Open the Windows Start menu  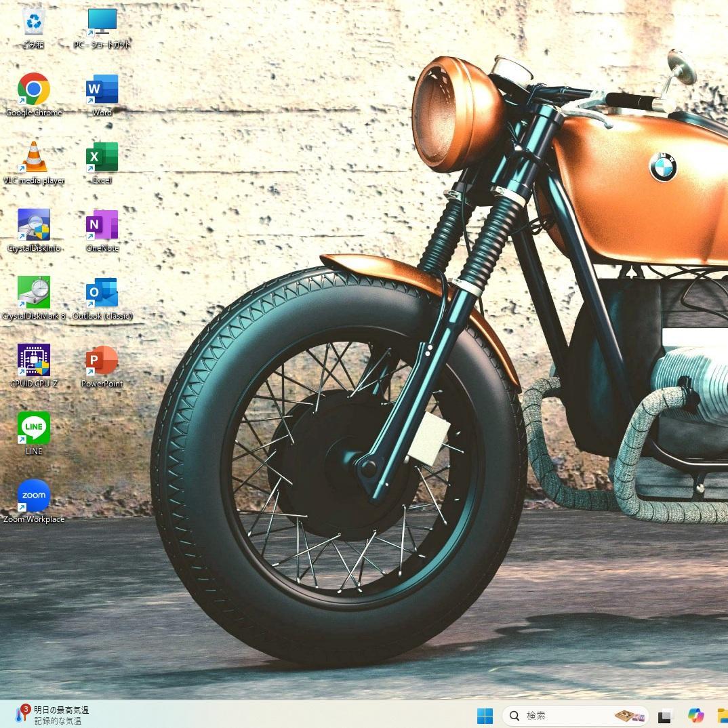[485, 716]
